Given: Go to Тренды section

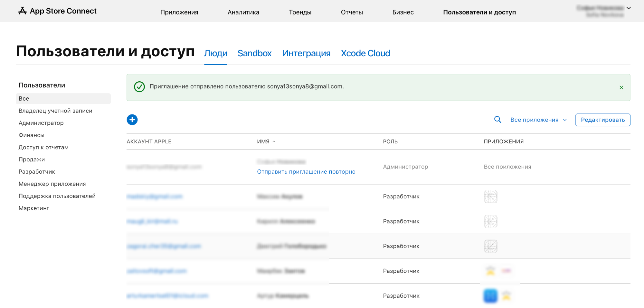Looking at the screenshot, I should tap(300, 12).
